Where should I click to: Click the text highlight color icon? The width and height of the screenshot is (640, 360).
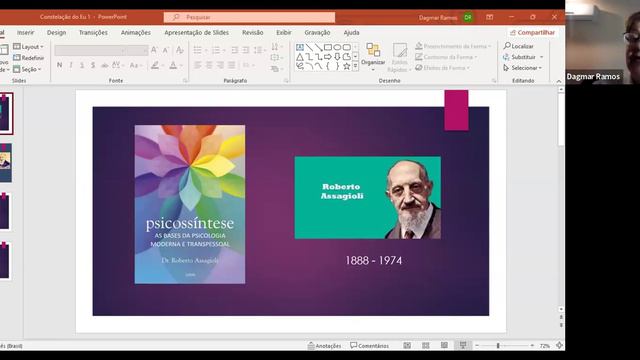tap(155, 65)
